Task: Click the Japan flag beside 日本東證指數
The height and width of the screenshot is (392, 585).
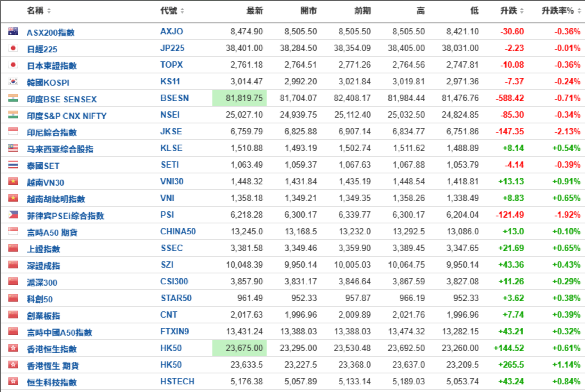Action: 13,65
